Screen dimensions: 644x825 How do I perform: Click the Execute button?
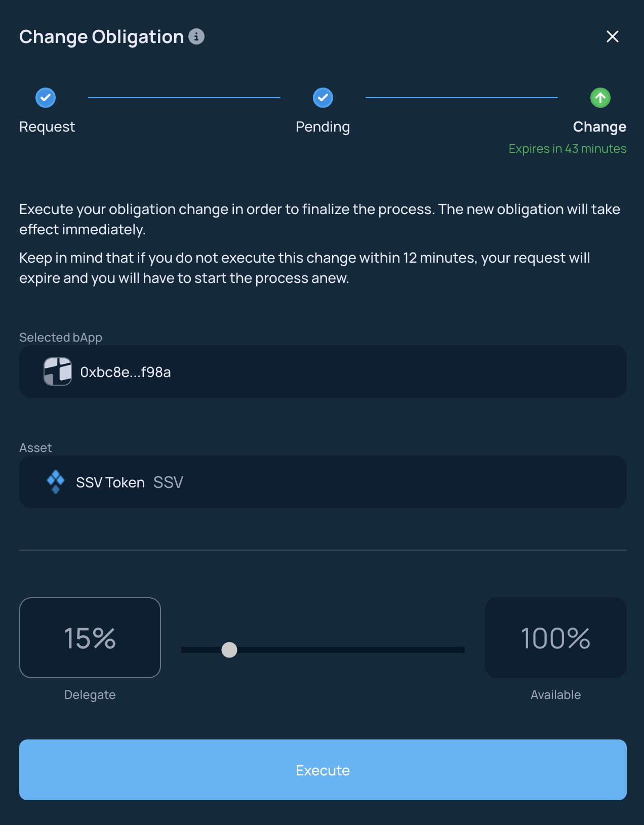[x=323, y=770]
